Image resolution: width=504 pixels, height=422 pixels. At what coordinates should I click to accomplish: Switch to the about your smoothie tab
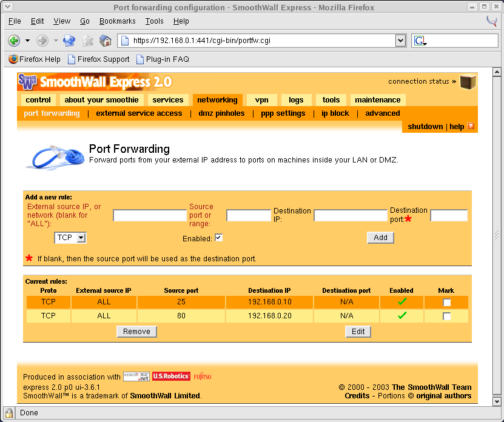(101, 100)
